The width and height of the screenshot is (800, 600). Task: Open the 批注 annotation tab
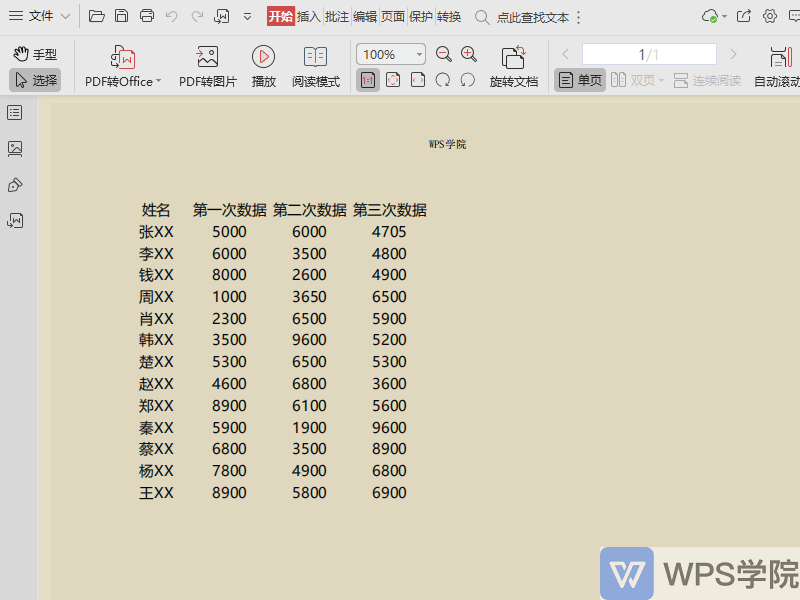(x=335, y=17)
